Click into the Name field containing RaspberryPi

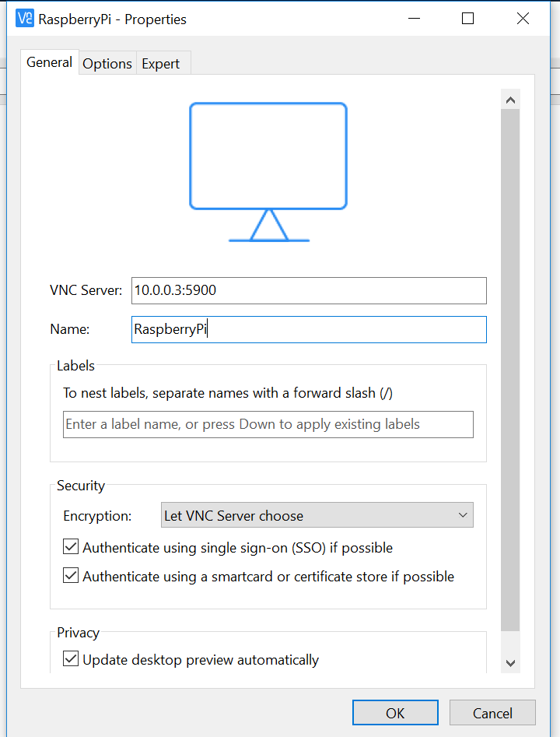[309, 329]
